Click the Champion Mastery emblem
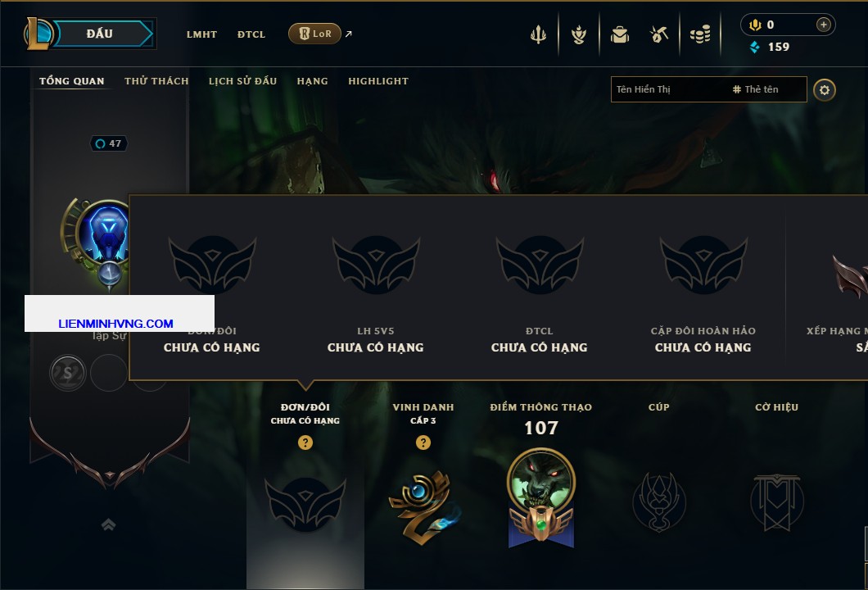This screenshot has height=590, width=868. click(x=540, y=497)
